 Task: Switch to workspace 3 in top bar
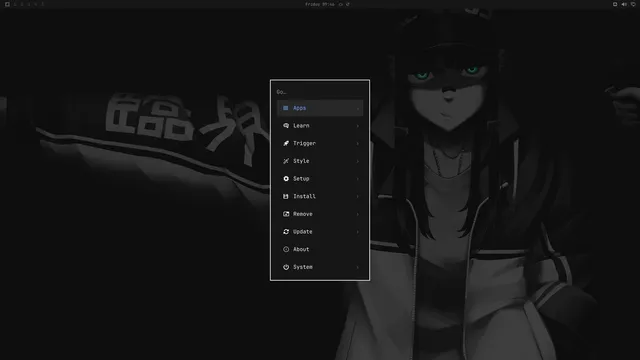click(x=29, y=4)
